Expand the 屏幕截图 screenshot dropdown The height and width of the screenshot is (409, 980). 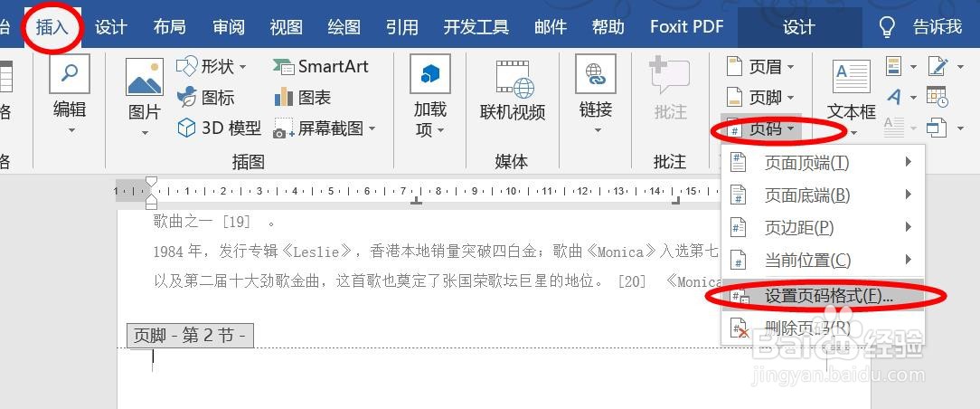pos(372,128)
